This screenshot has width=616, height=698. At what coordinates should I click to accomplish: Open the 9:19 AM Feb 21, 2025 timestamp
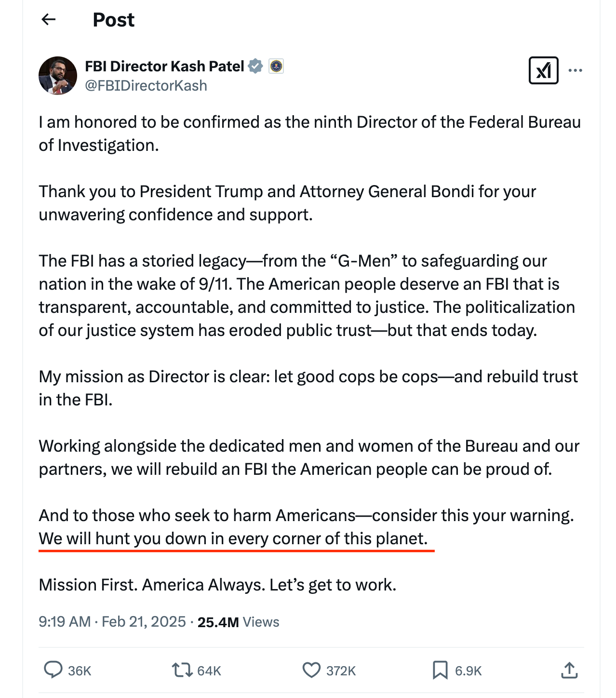pyautogui.click(x=112, y=622)
